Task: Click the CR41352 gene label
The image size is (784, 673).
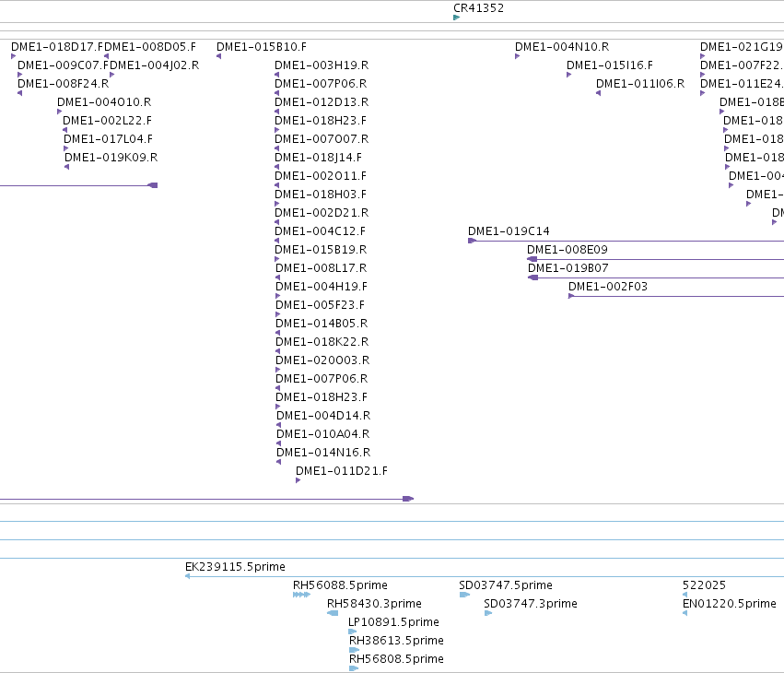Action: click(x=478, y=8)
